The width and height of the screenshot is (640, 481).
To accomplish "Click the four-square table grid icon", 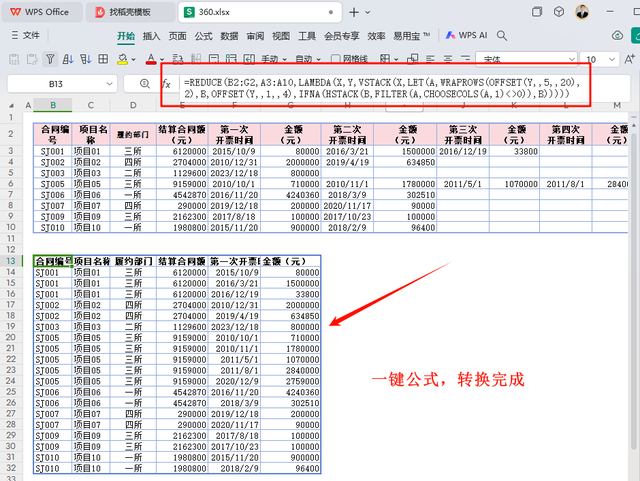I will [103, 59].
